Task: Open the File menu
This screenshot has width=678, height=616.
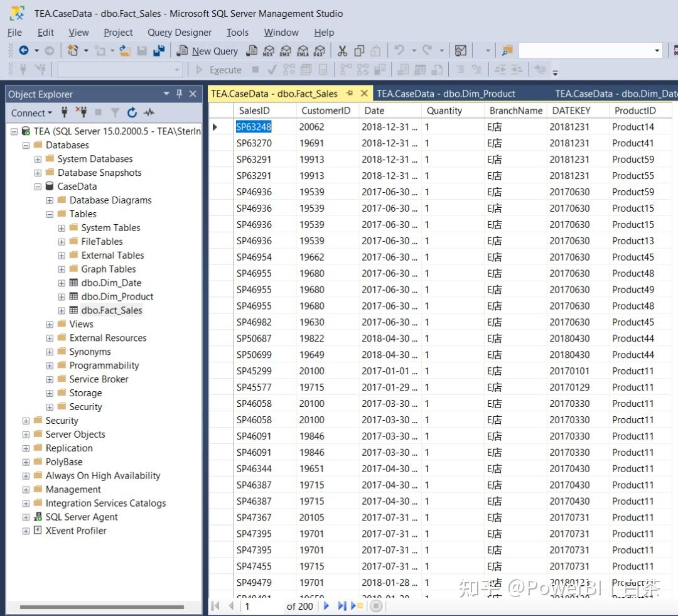Action: point(14,33)
